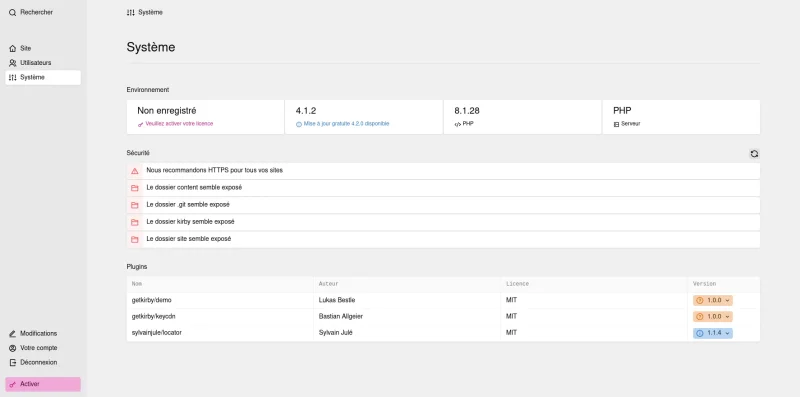Click the Utilisateurs people icon
This screenshot has width=800, height=397.
coord(13,63)
